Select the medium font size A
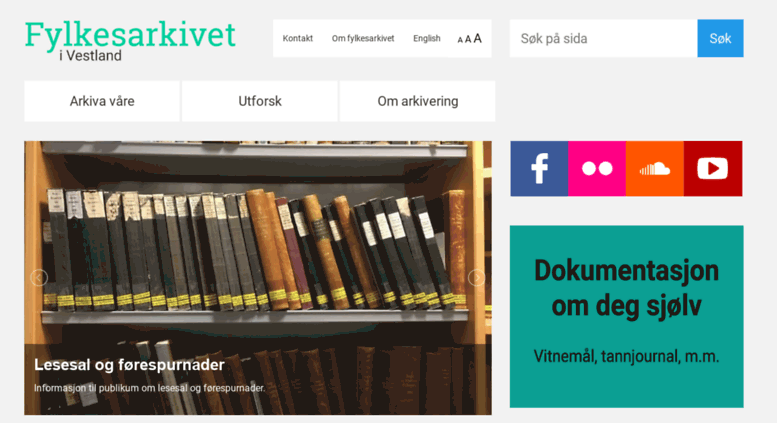 468,39
